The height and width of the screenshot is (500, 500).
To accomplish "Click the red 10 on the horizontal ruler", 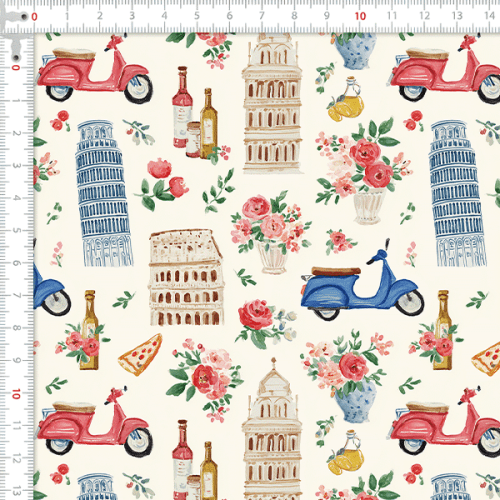I will pyautogui.click(x=360, y=16).
